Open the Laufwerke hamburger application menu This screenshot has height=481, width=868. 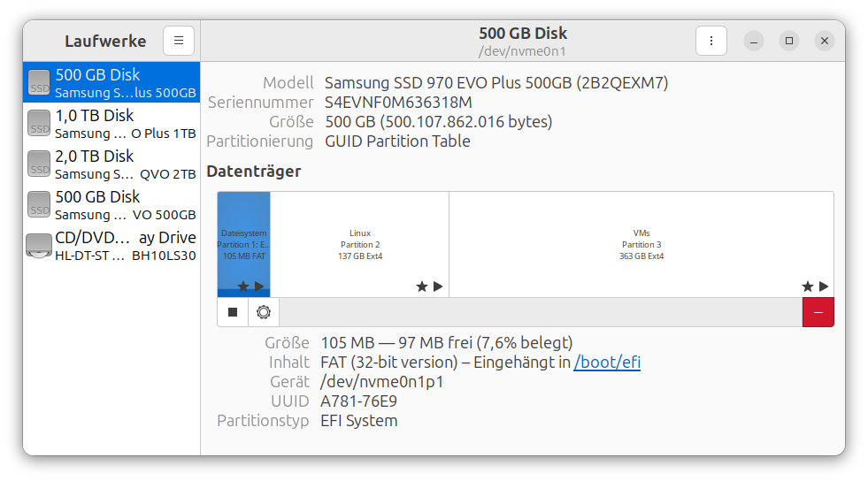pyautogui.click(x=179, y=41)
